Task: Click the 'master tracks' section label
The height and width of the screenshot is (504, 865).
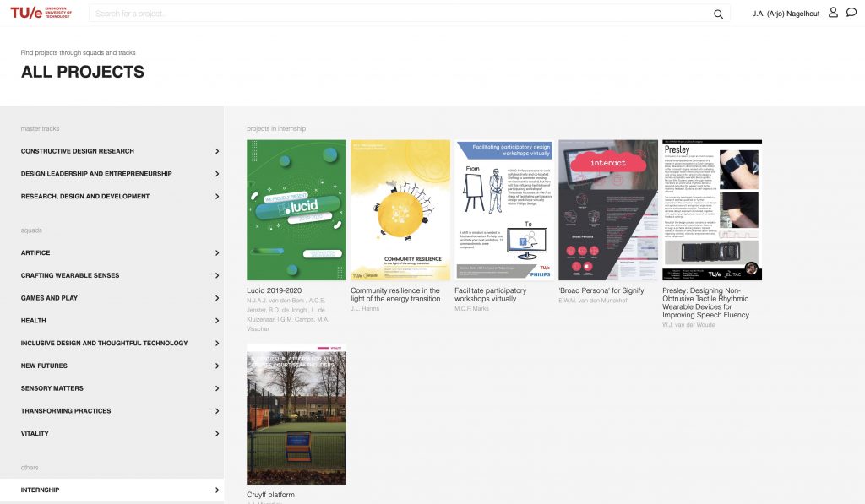Action: point(40,128)
